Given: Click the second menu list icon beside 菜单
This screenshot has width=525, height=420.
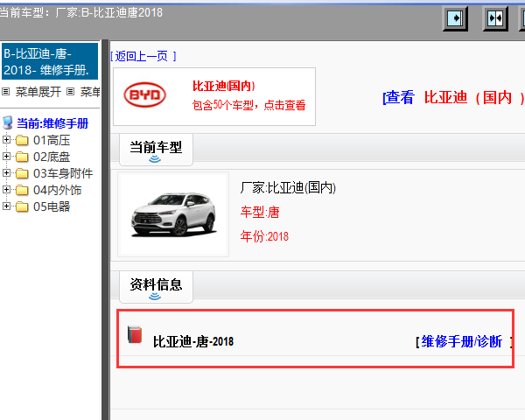Looking at the screenshot, I should [x=70, y=91].
